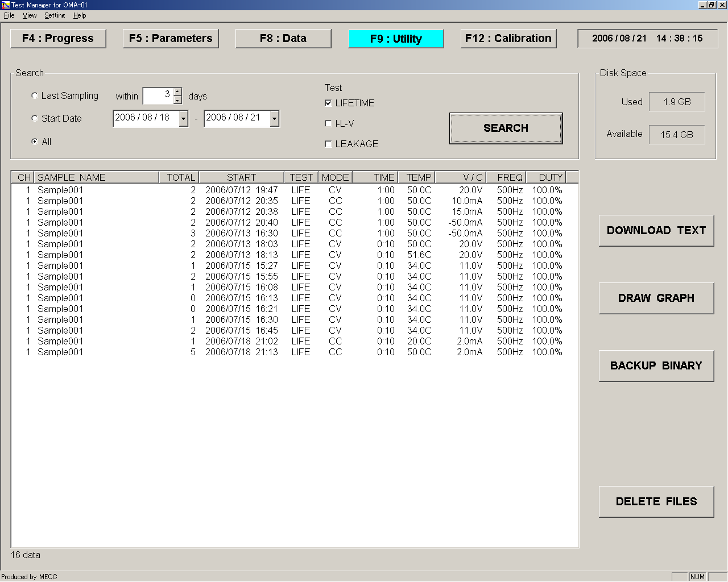The width and height of the screenshot is (728, 582).
Task: Click the date and time display
Action: click(x=648, y=39)
